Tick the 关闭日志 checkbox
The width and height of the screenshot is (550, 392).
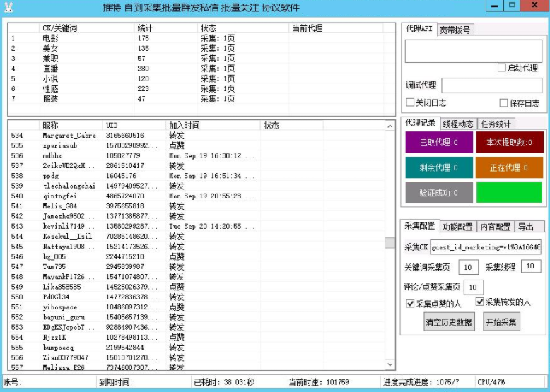pos(410,102)
